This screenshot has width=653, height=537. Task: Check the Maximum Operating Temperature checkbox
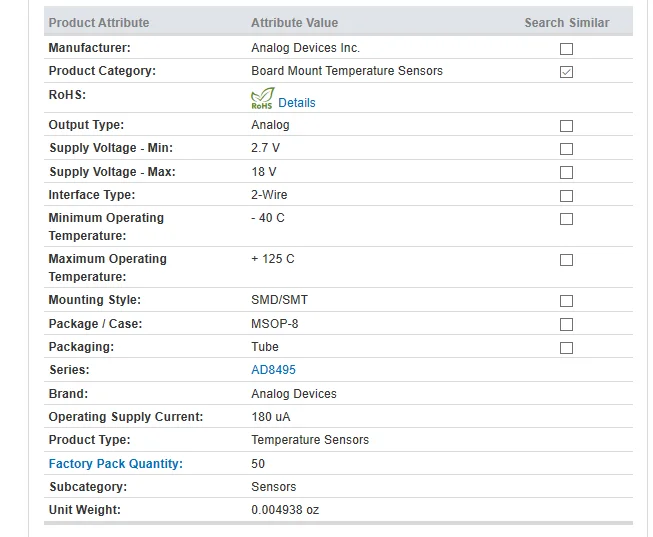click(x=566, y=260)
